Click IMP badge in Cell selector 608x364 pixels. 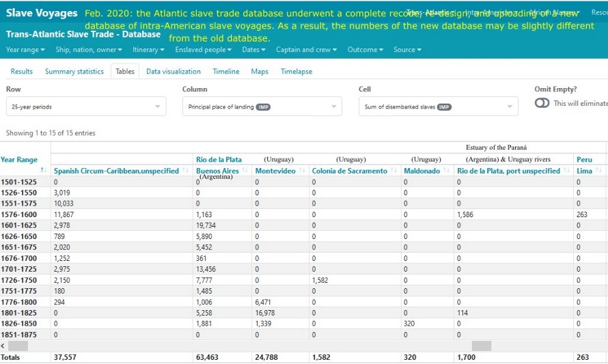click(x=444, y=107)
